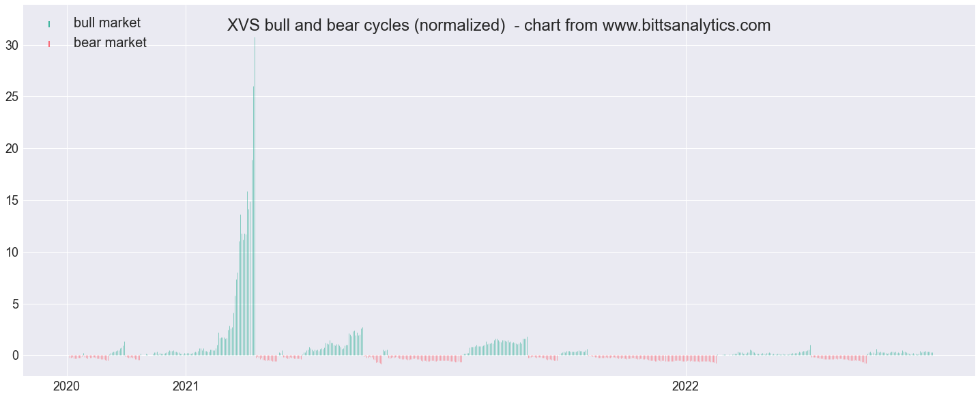Screen dimensions: 980x398
Task: Click the red bear market legend marker
Action: point(50,43)
